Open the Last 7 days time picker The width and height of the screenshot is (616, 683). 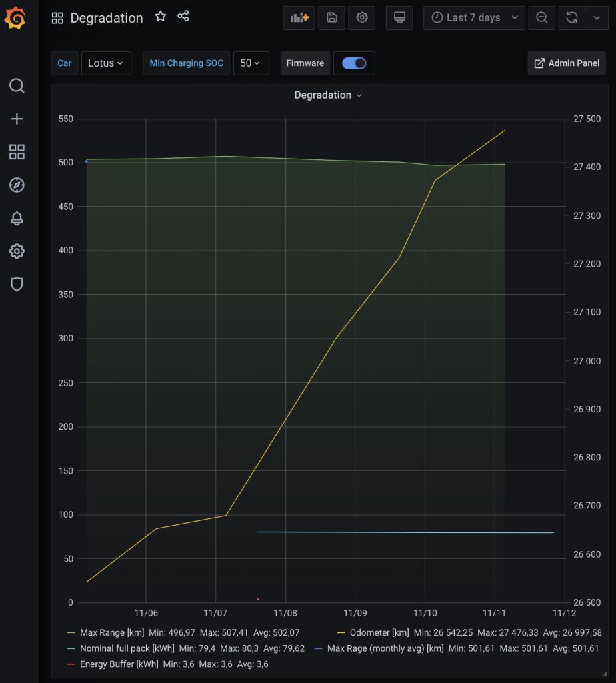tap(474, 18)
